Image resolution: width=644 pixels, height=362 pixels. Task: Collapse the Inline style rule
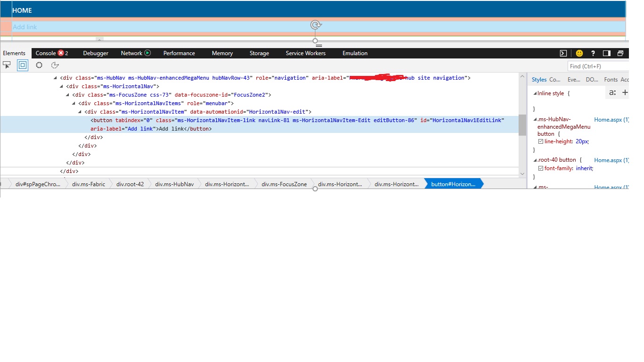tap(535, 93)
